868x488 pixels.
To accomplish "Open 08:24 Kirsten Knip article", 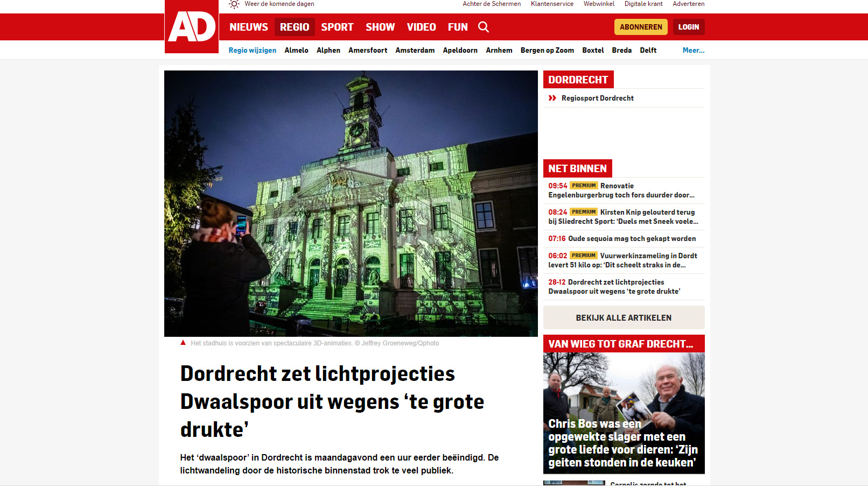I will pyautogui.click(x=624, y=217).
